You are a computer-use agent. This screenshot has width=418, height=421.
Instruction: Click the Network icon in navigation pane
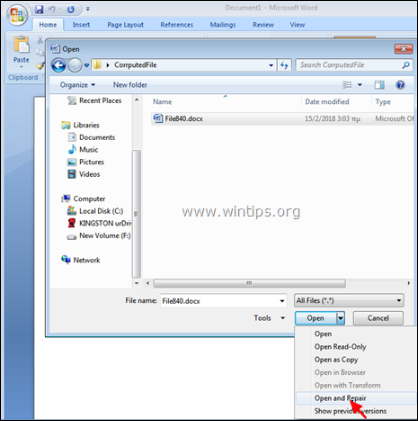(x=66, y=260)
